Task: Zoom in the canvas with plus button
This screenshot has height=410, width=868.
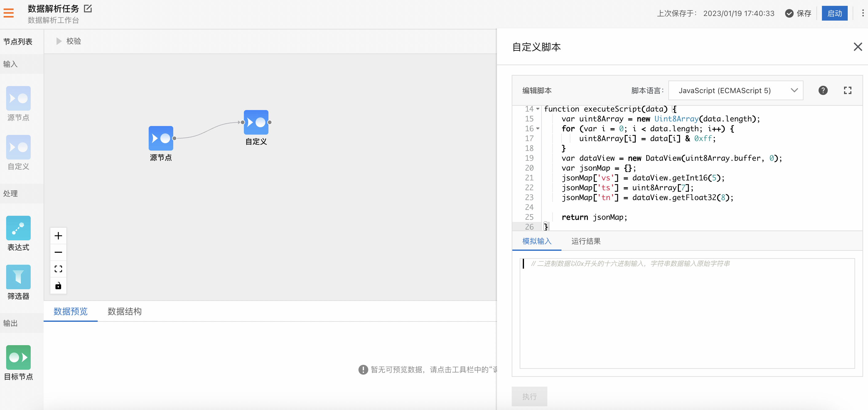Action: click(58, 235)
